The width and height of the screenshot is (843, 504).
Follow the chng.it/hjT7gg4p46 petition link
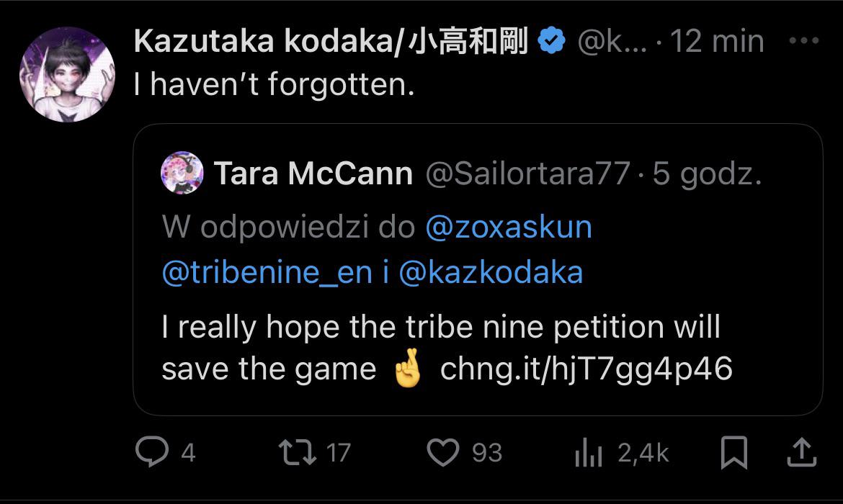(586, 369)
